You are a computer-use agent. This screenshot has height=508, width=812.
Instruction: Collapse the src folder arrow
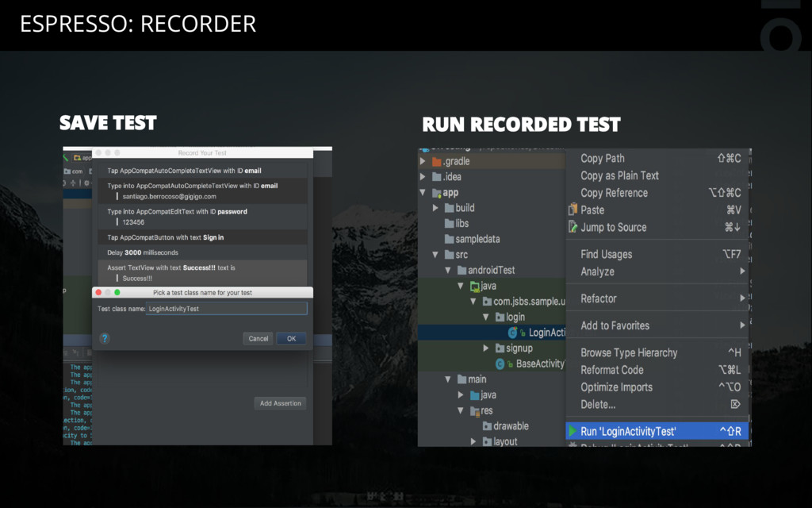click(x=435, y=255)
